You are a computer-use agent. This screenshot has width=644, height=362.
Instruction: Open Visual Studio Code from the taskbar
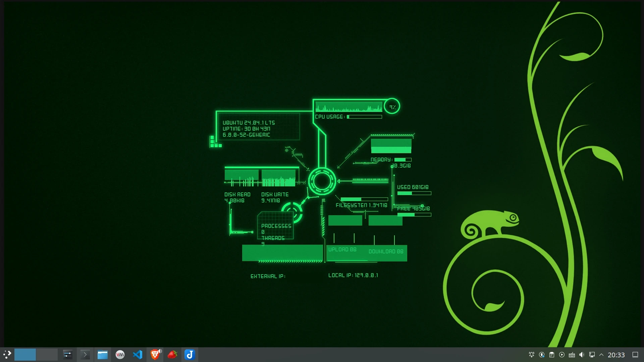coord(138,355)
